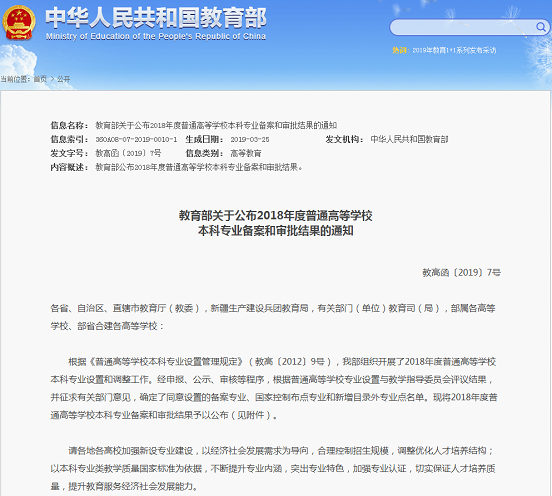The height and width of the screenshot is (496, 552).
Task: Select info category value 高等教育
Action: [246, 153]
